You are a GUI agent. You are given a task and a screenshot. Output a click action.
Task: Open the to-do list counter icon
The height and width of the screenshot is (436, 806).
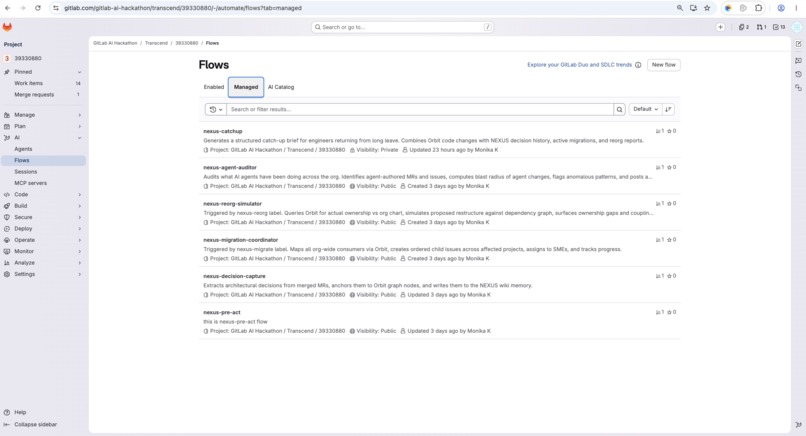(x=779, y=27)
